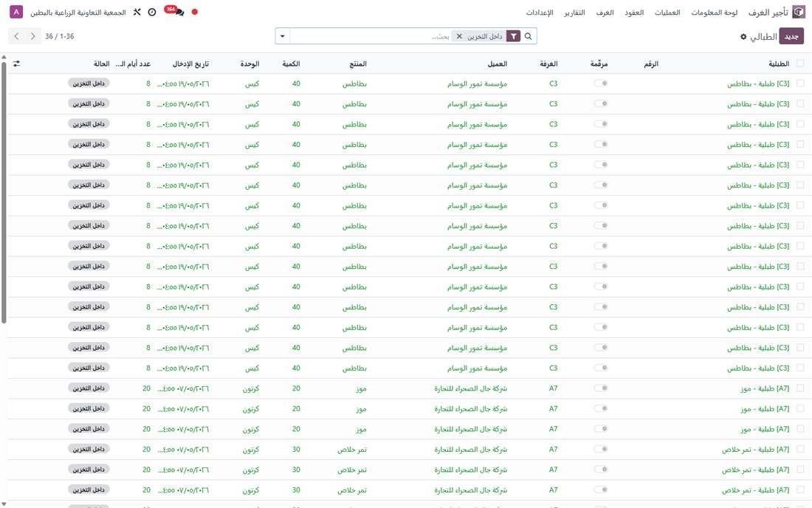
Task: Sort by the المنتج column header
Action: click(x=358, y=63)
